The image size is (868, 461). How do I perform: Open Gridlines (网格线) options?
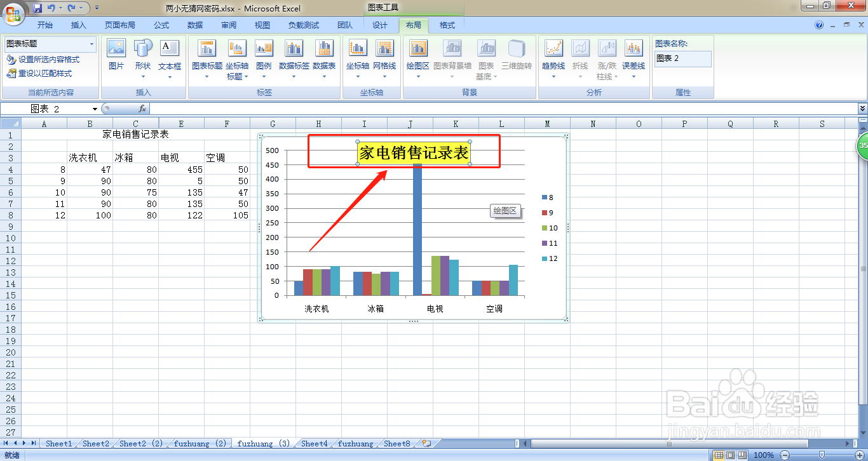click(x=384, y=59)
